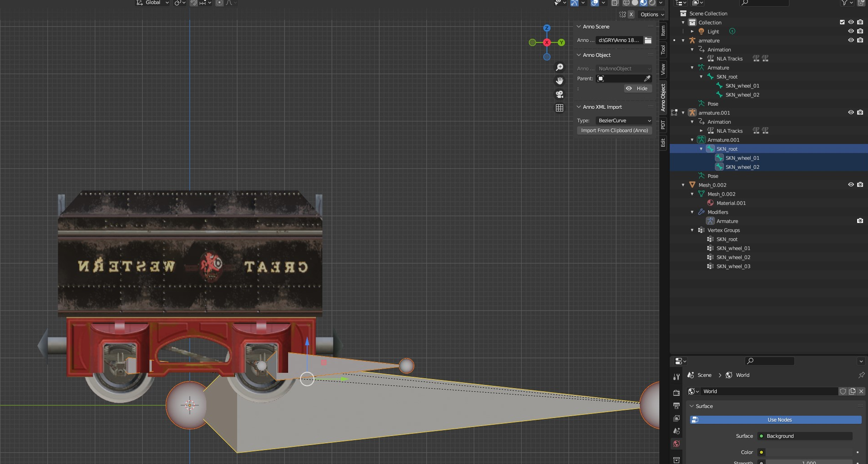Click the viewport zoom magnifier icon
868x464 pixels.
560,67
